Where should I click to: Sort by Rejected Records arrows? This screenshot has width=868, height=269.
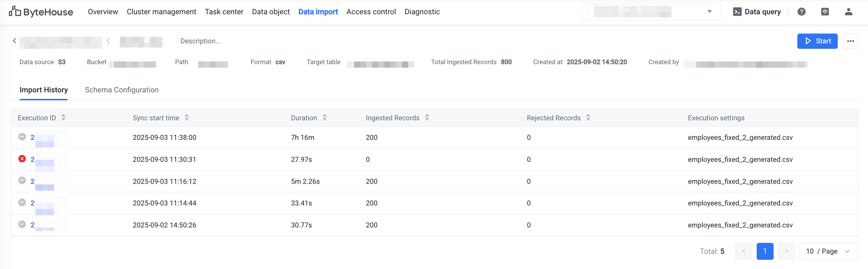pos(588,118)
